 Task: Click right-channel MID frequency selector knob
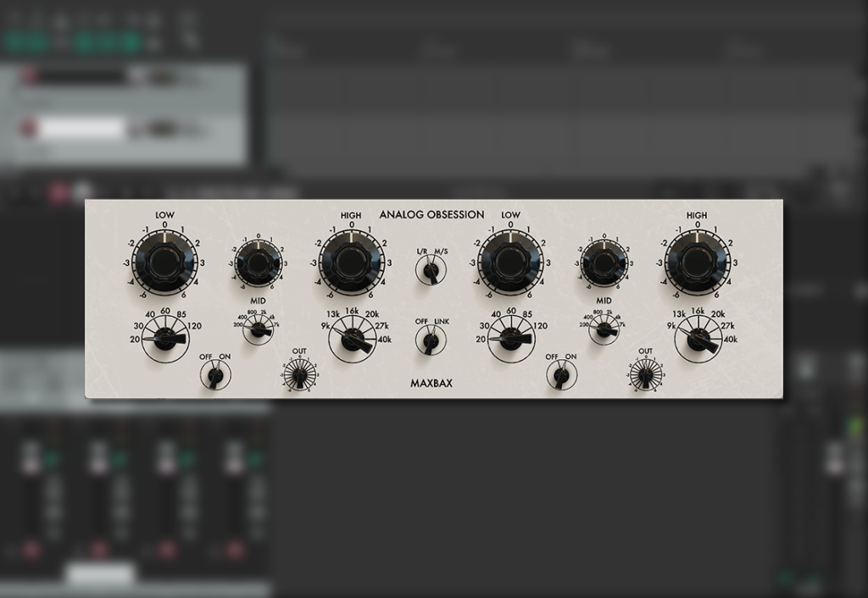(604, 329)
